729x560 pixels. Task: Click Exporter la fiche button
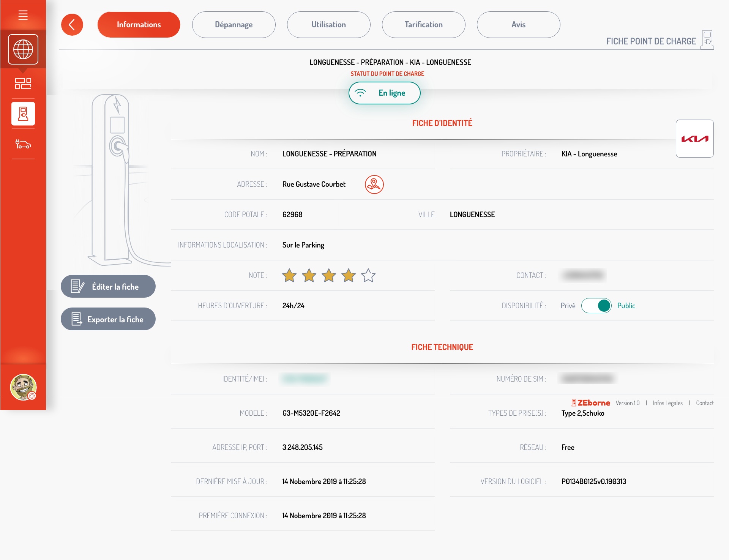click(x=108, y=319)
